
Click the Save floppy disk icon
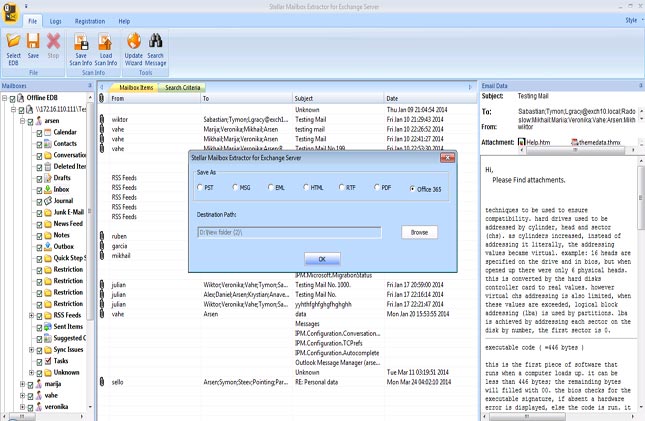pyautogui.click(x=33, y=41)
